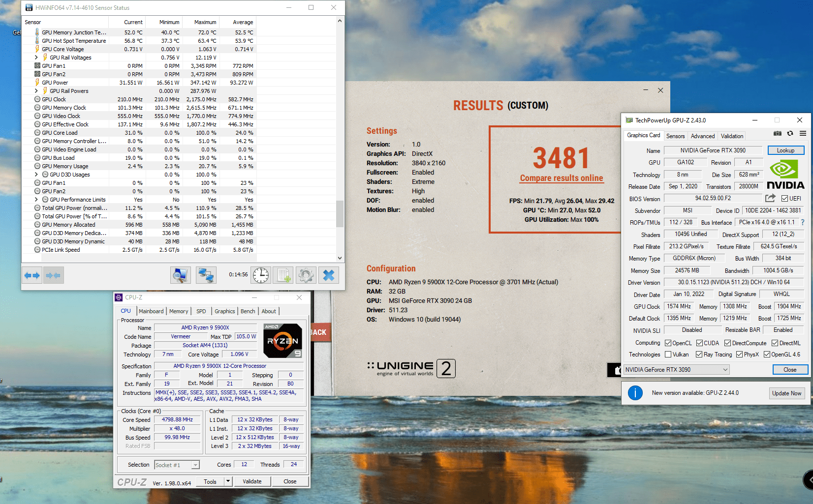Toggle the OpenCL checkbox

tap(668, 343)
